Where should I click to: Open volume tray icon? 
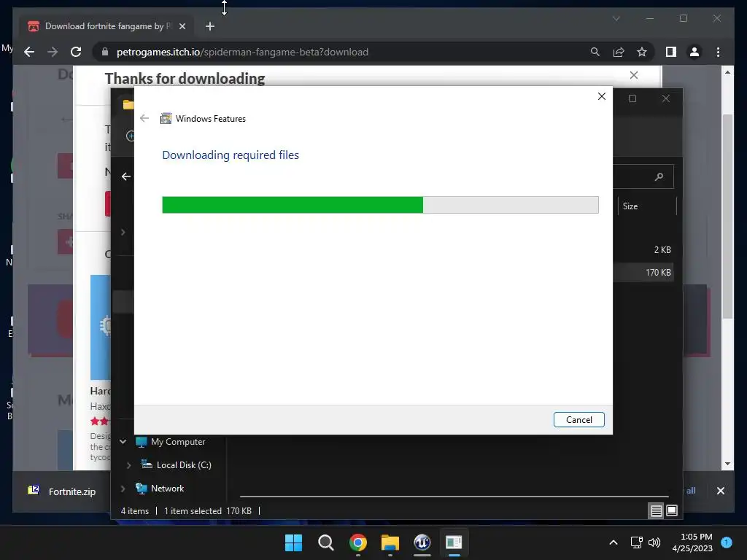coord(654,542)
